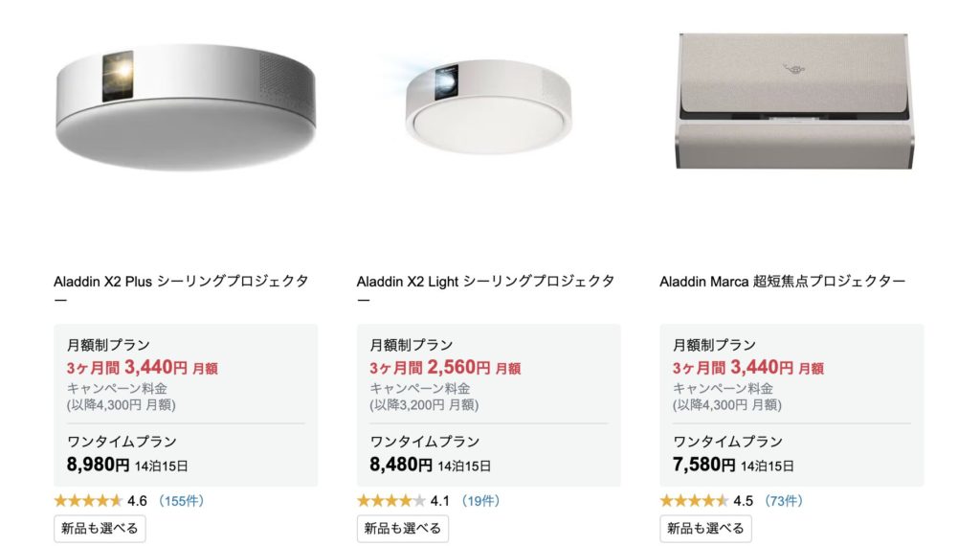The width and height of the screenshot is (980, 546).
Task: Open the (19件) reviews link
Action: pos(480,500)
